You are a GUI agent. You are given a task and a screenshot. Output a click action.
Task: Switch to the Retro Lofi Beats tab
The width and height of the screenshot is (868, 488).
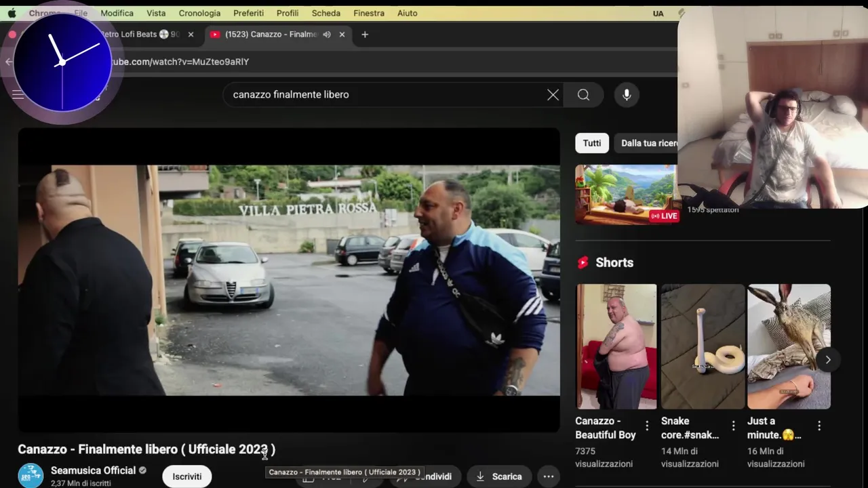point(139,35)
